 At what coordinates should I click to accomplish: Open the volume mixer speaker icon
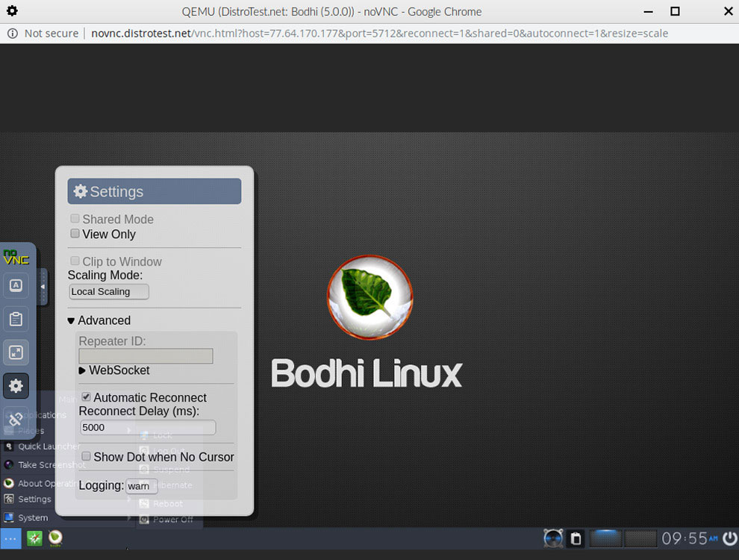point(553,538)
